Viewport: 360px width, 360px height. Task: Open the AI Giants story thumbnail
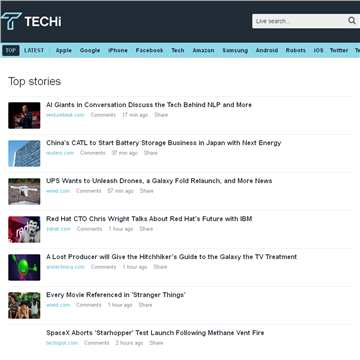tap(24, 115)
